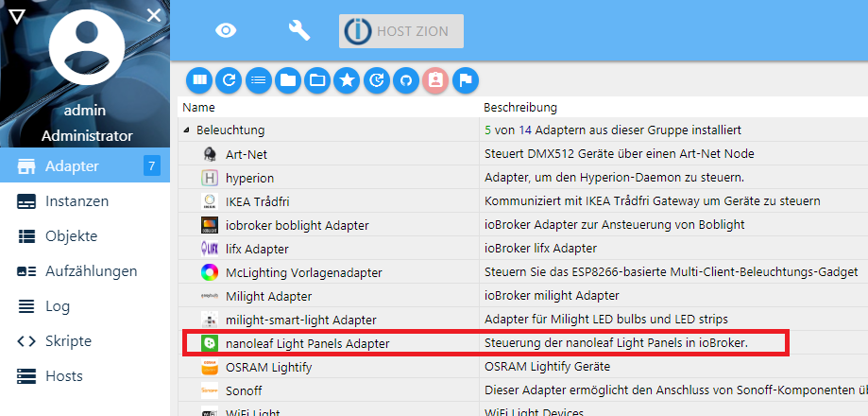Image resolution: width=868 pixels, height=416 pixels.
Task: Collapse all adapter groups (filled folder)
Action: coord(288,80)
